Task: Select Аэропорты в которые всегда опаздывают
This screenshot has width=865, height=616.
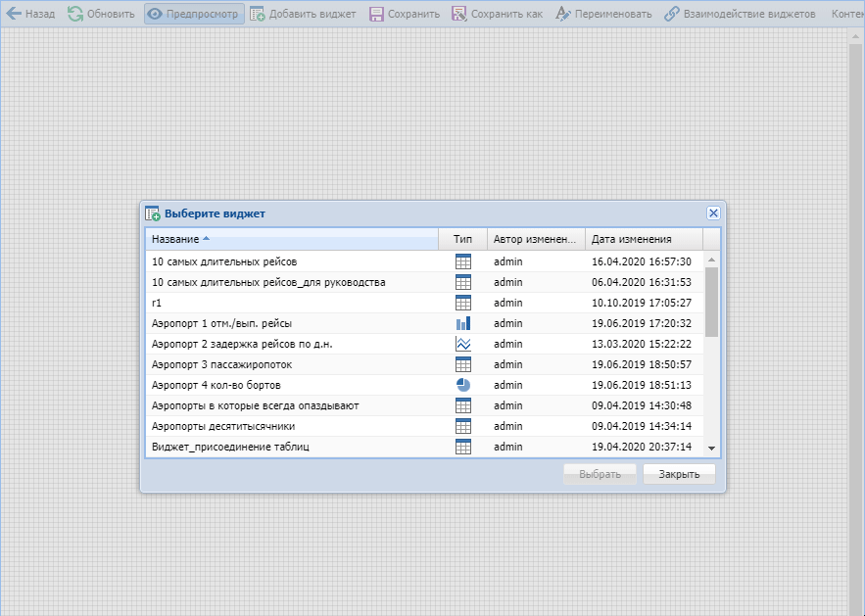Action: coord(425,405)
